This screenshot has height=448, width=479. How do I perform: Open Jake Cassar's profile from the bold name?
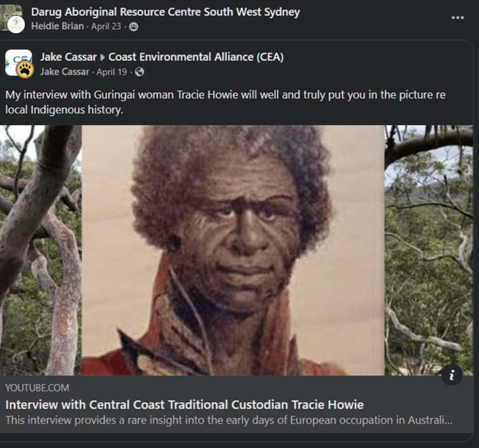click(x=68, y=57)
